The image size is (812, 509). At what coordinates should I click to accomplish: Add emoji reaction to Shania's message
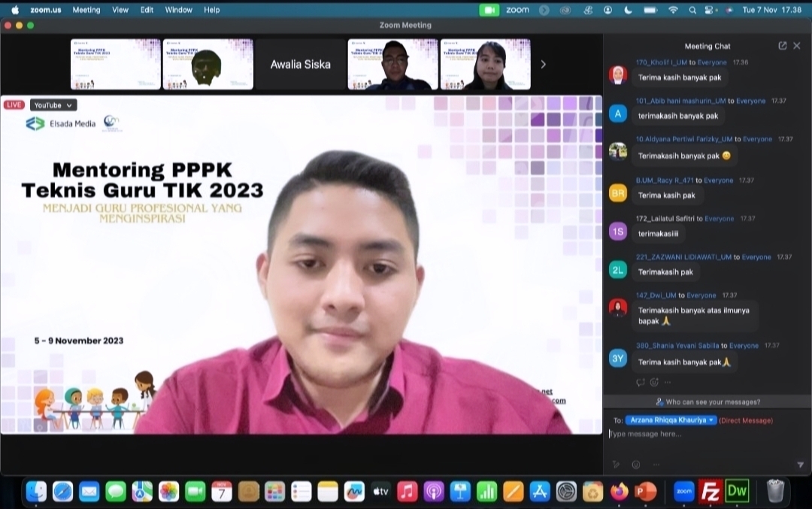click(x=654, y=382)
